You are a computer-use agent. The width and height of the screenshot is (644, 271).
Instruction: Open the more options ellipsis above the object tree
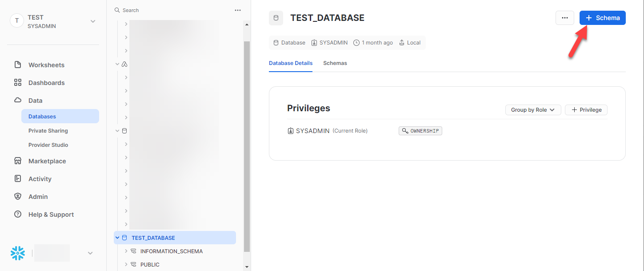coord(238,10)
